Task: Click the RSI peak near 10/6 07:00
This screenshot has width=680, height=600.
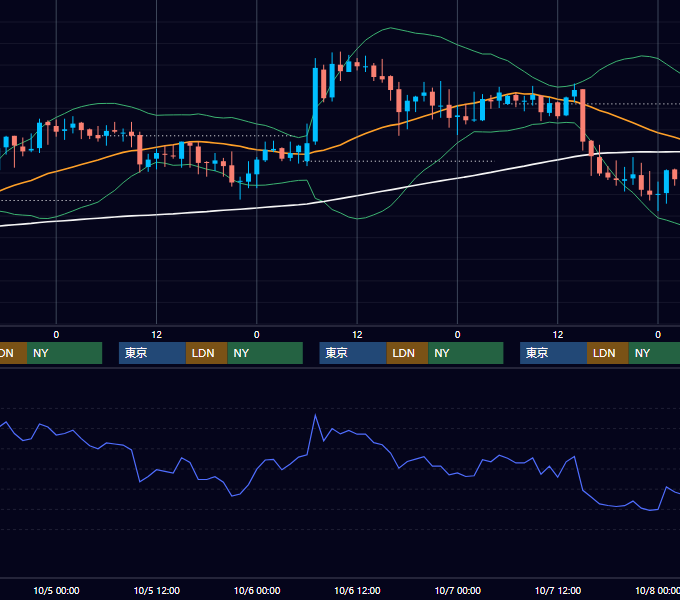Action: tap(315, 415)
